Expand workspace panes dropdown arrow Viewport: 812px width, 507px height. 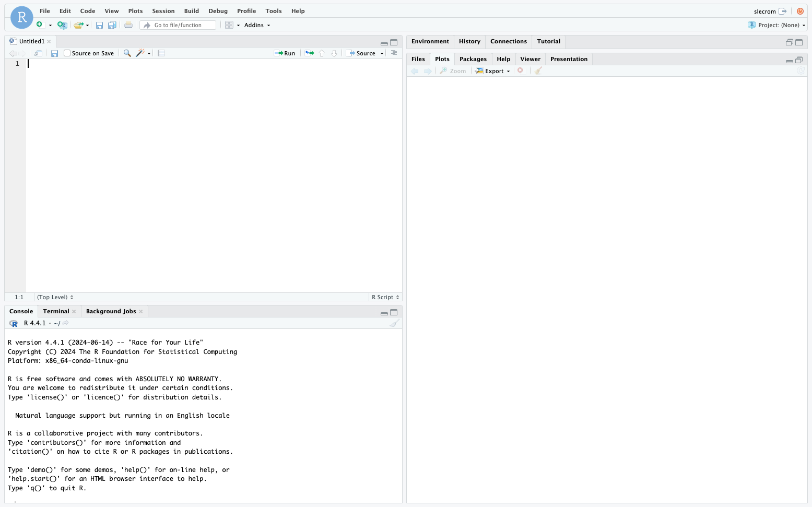pos(238,25)
